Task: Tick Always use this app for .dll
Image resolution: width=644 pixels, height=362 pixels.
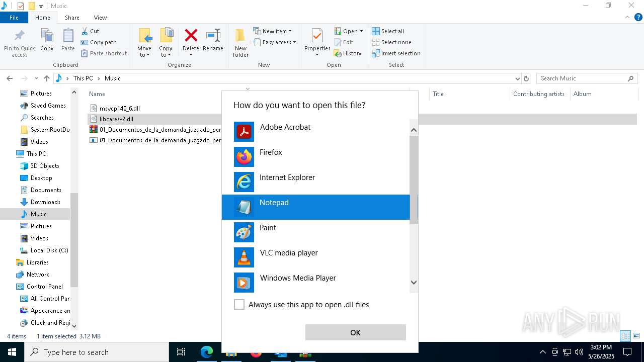Action: coord(239,305)
